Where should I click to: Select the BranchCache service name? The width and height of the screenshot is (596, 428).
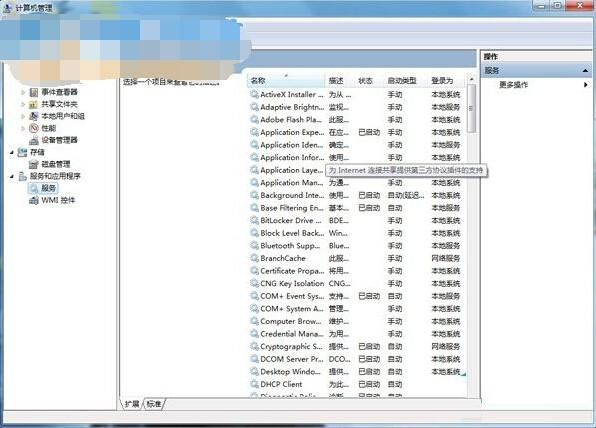(283, 258)
